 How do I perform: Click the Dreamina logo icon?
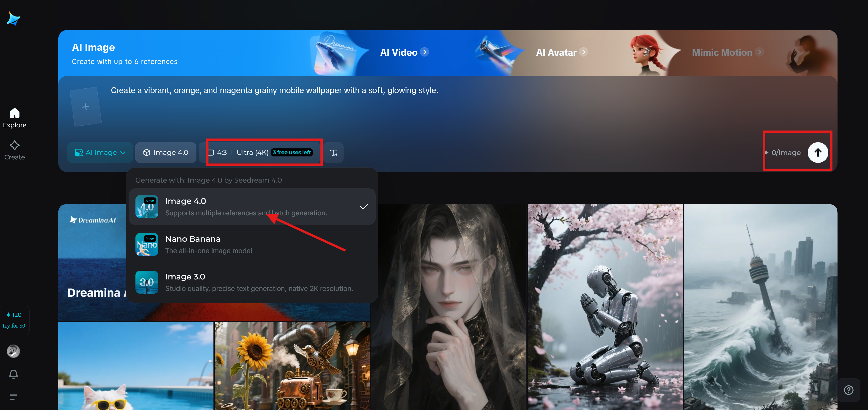click(14, 19)
